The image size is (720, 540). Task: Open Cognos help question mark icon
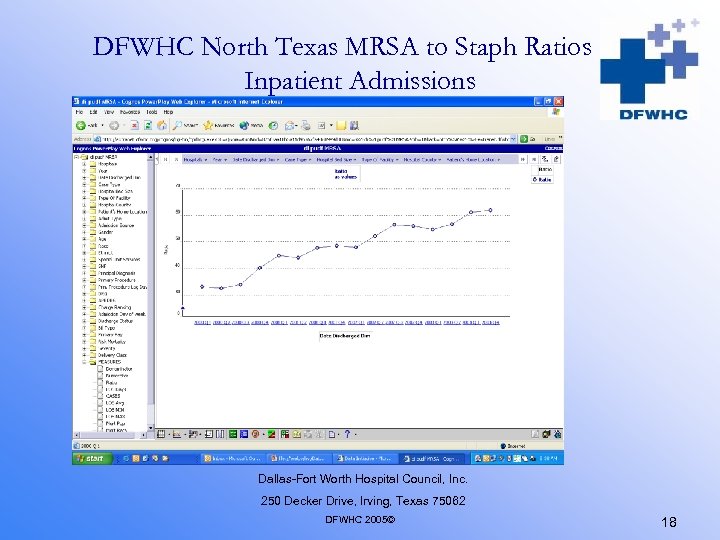(347, 434)
